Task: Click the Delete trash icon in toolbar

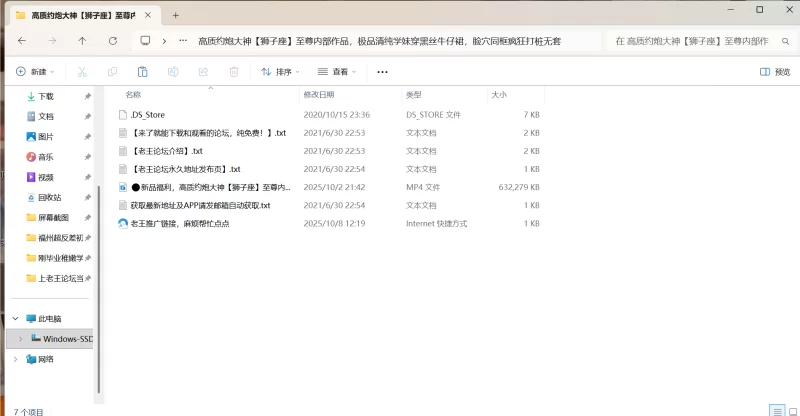Action: [233, 72]
